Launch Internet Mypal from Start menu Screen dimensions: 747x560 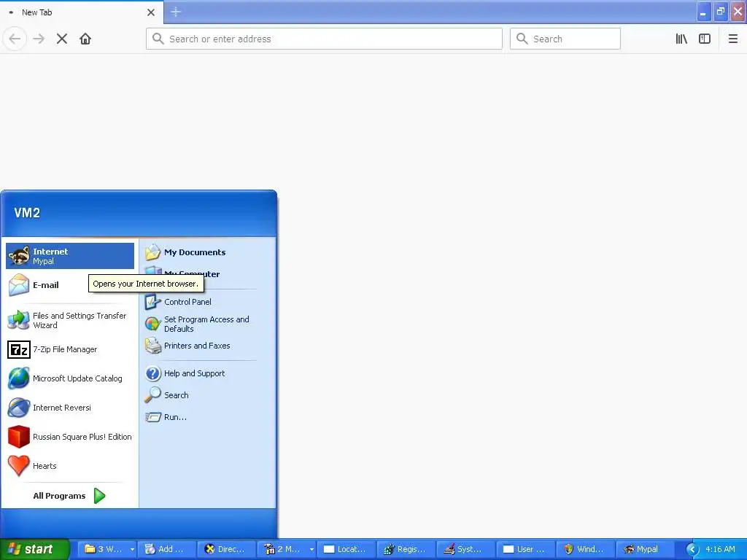[x=70, y=256]
